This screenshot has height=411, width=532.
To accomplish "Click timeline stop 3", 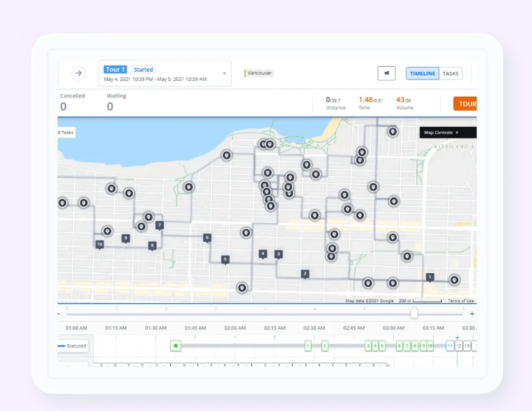I will [368, 346].
